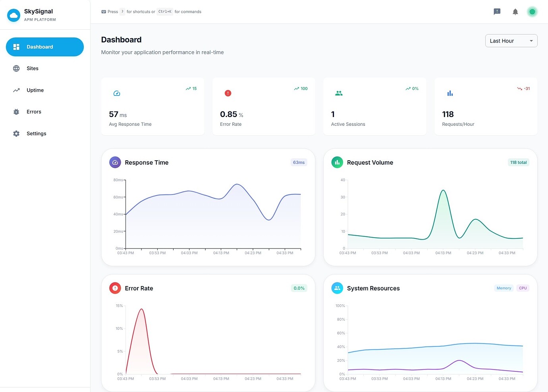
Task: Click the feedback message icon in header
Action: 497,12
